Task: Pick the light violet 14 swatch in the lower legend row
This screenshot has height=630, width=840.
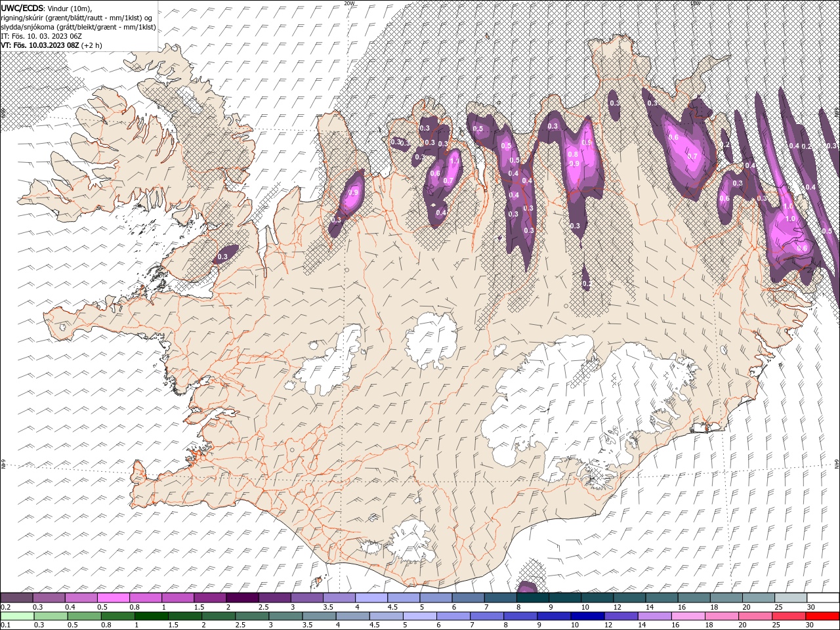Action: coord(654,616)
